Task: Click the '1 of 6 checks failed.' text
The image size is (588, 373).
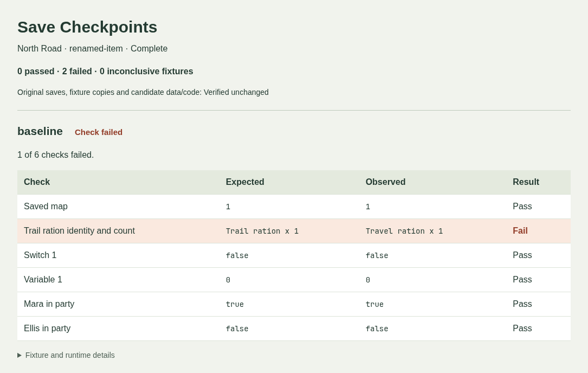Action: 55,155
